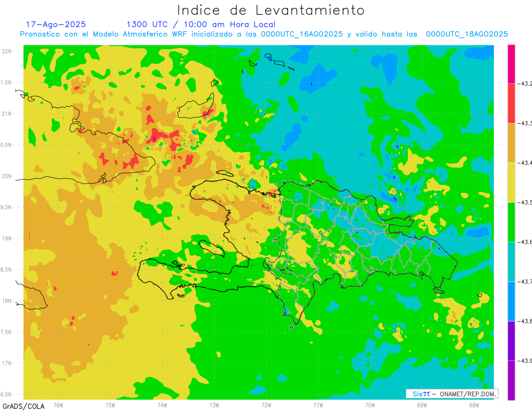Click the title 'Indice de Levantamiento'
Screen dimensions: 532x411
271,10
